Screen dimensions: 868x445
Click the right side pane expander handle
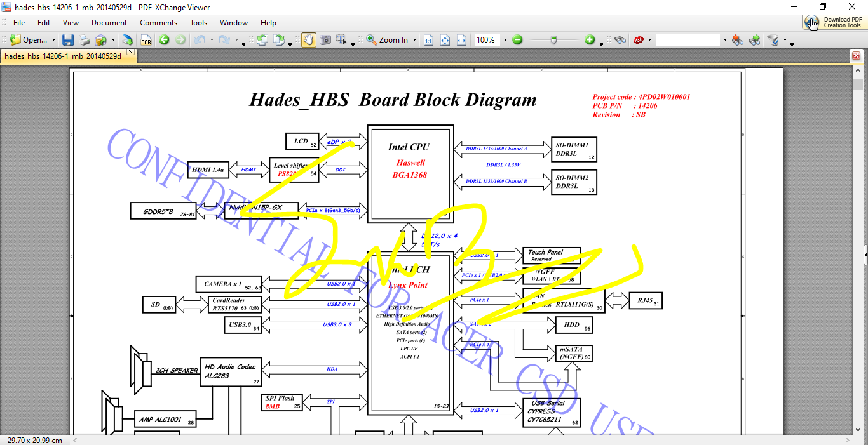(x=865, y=255)
